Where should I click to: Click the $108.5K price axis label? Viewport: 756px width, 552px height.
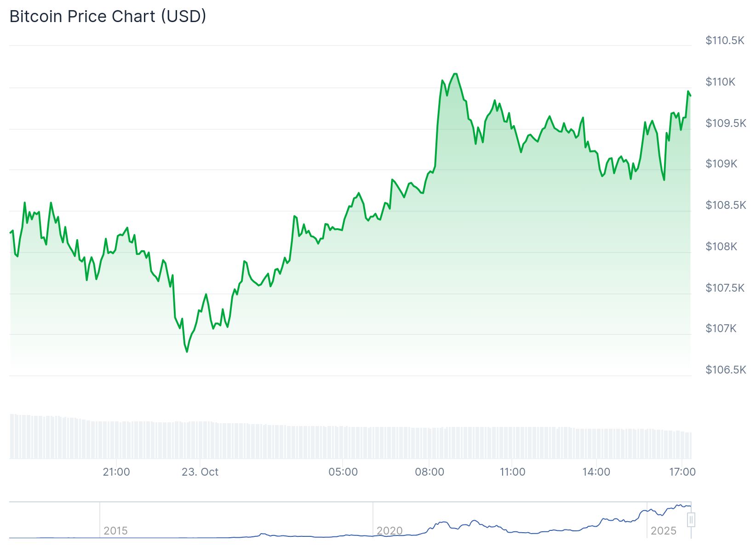pyautogui.click(x=726, y=205)
